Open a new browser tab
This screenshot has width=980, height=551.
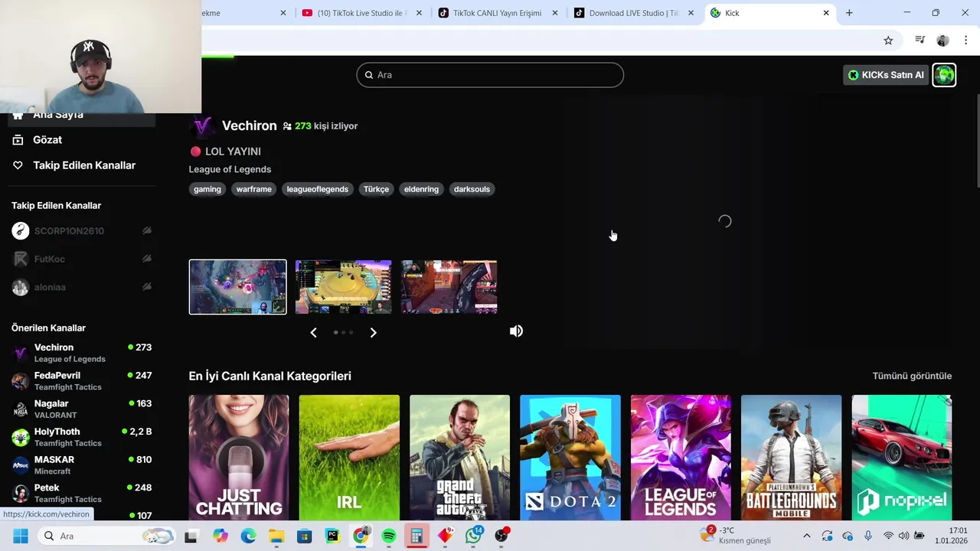[x=849, y=13]
